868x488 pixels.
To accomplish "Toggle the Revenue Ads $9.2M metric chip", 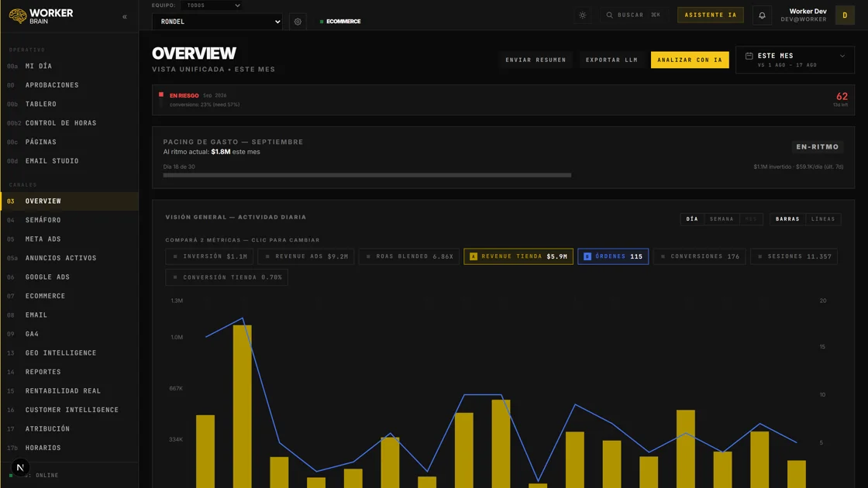I will (305, 256).
